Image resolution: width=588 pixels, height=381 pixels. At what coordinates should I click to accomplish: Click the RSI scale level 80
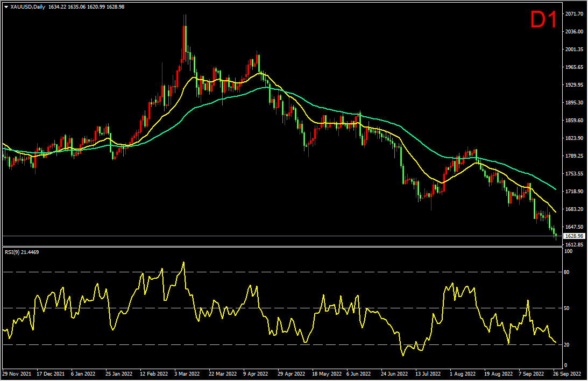(x=566, y=272)
